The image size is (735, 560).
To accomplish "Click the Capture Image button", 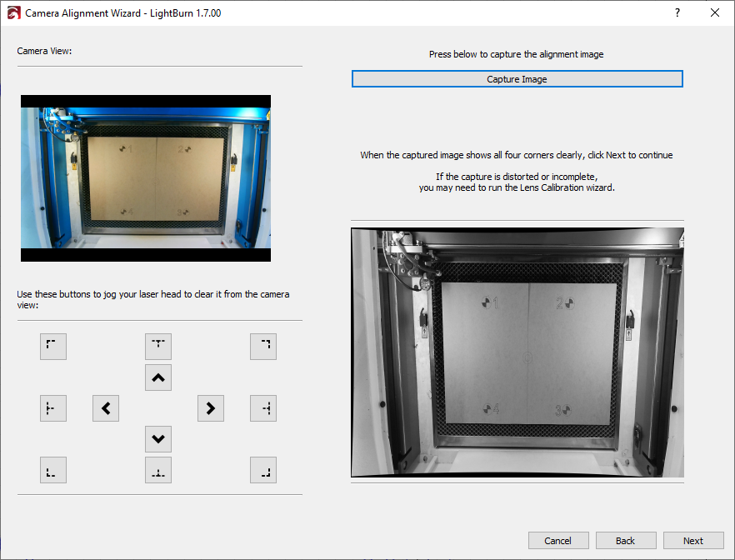I will tap(517, 79).
